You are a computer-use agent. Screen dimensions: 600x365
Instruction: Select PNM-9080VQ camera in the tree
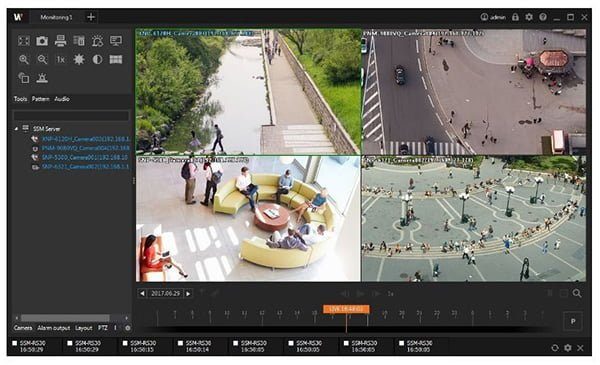[85, 148]
